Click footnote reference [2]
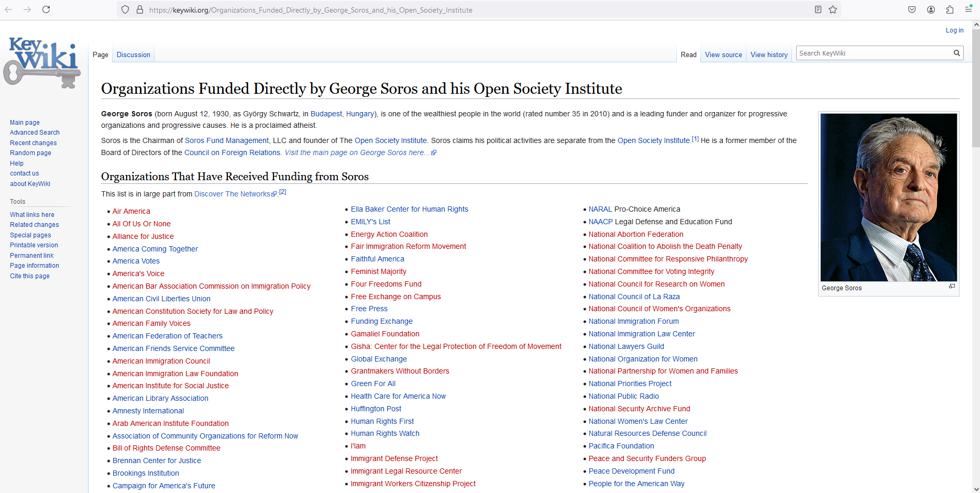 (282, 192)
